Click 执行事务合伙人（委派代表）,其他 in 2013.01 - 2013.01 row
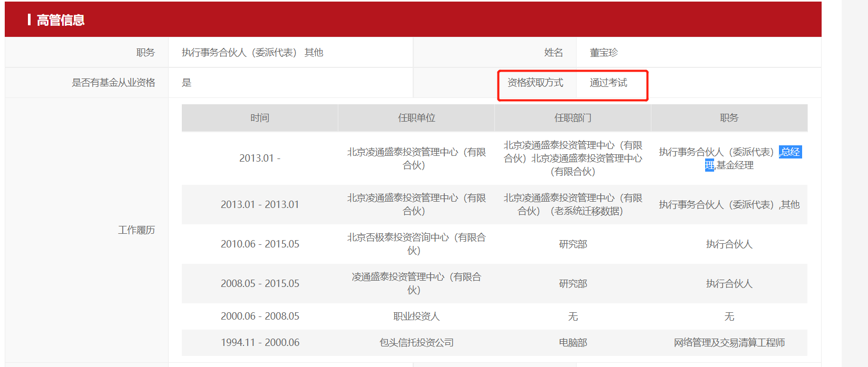The image size is (868, 367). (729, 204)
